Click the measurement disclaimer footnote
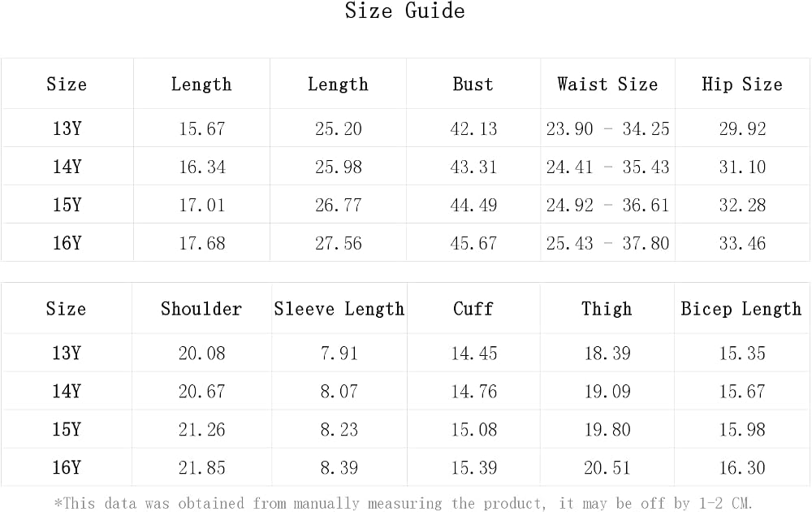Screen dimensions: 812x512 [403, 503]
